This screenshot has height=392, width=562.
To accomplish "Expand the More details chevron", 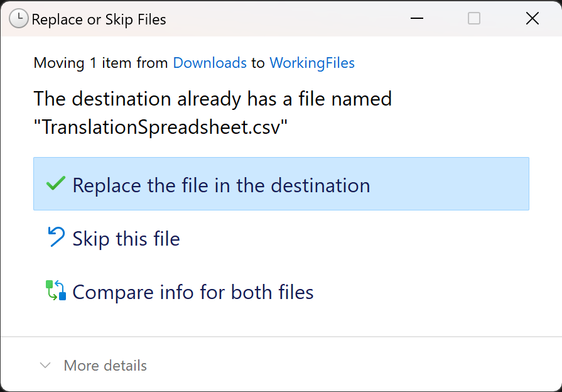I will pos(45,366).
